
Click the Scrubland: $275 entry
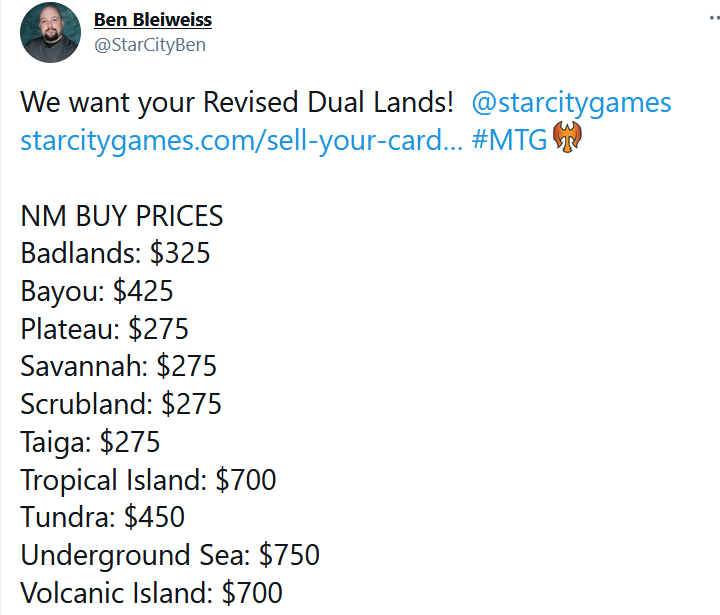coord(121,404)
